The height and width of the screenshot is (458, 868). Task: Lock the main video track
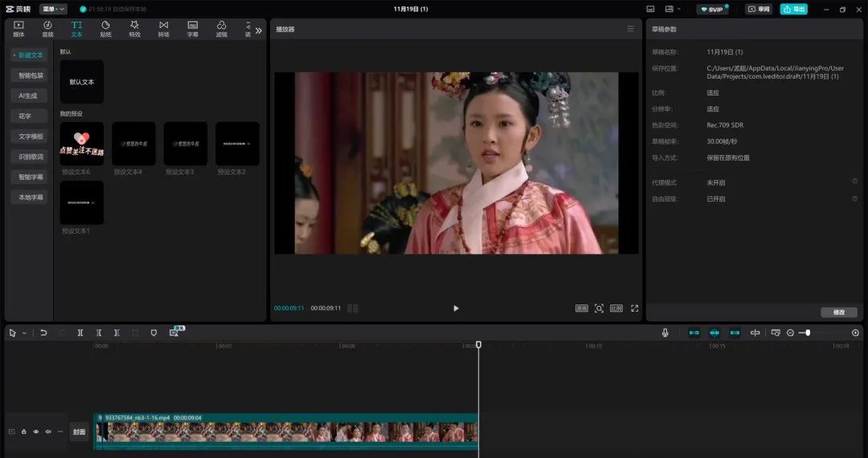tap(24, 431)
